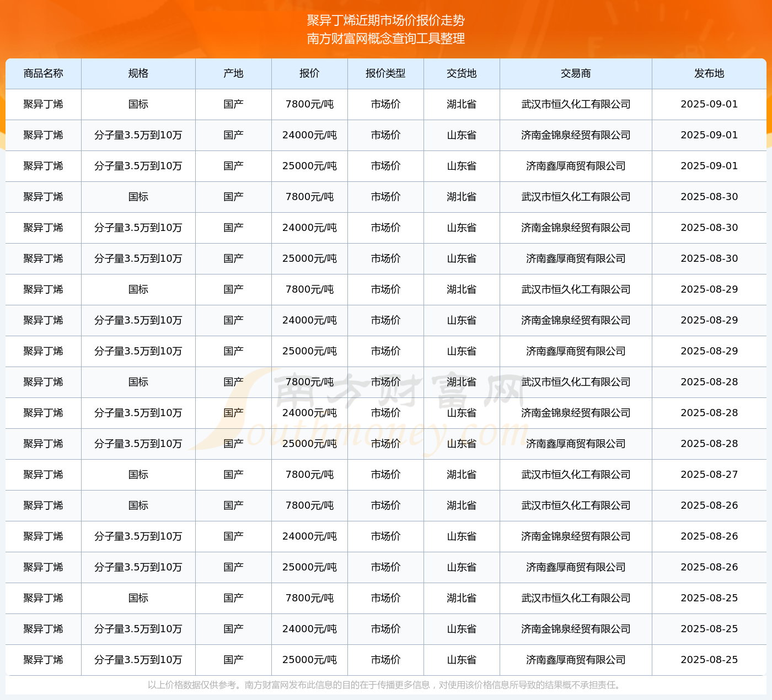This screenshot has width=772, height=700.
Task: Click 2025-08-27 date cell
Action: pyautogui.click(x=709, y=475)
